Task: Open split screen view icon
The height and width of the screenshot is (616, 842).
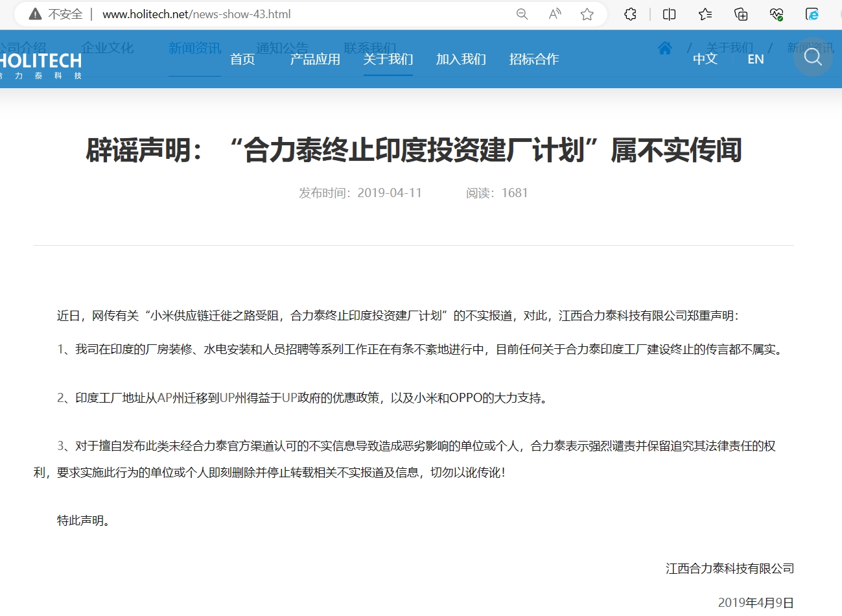Action: pos(668,13)
